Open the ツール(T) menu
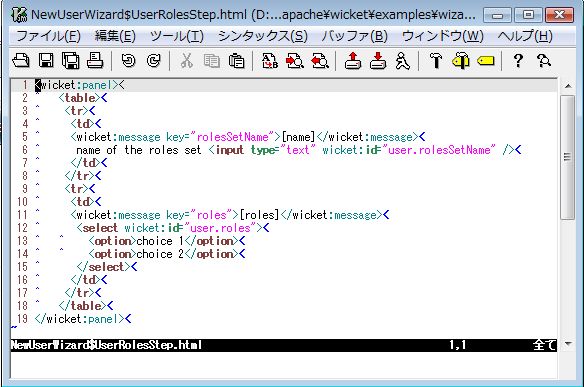584x387 pixels. [177, 36]
